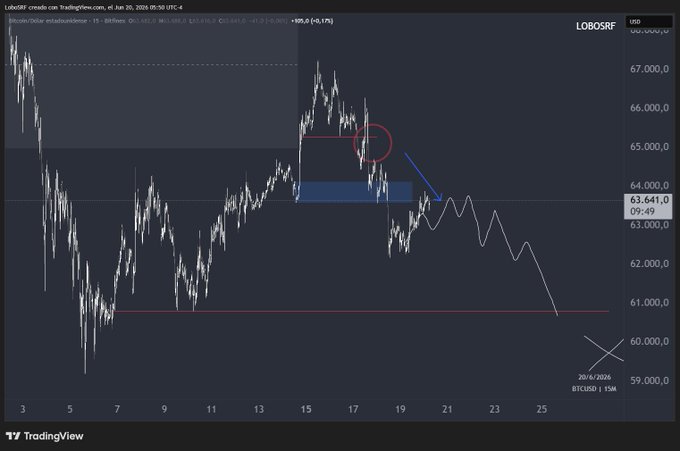The image size is (680, 451).
Task: Click date label 19 on time axis
Action: (400, 409)
